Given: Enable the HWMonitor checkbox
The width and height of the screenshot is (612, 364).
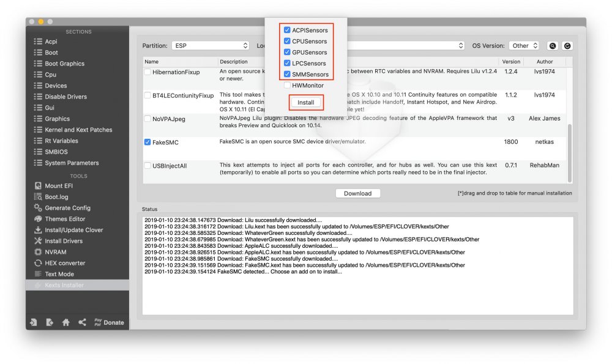Looking at the screenshot, I should pos(287,85).
